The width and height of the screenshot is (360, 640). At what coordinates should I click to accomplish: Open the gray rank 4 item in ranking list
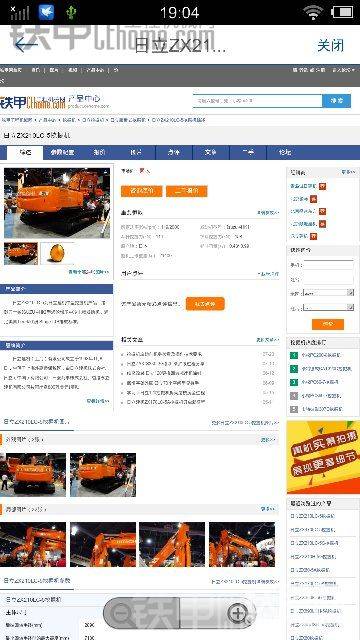pos(321,396)
